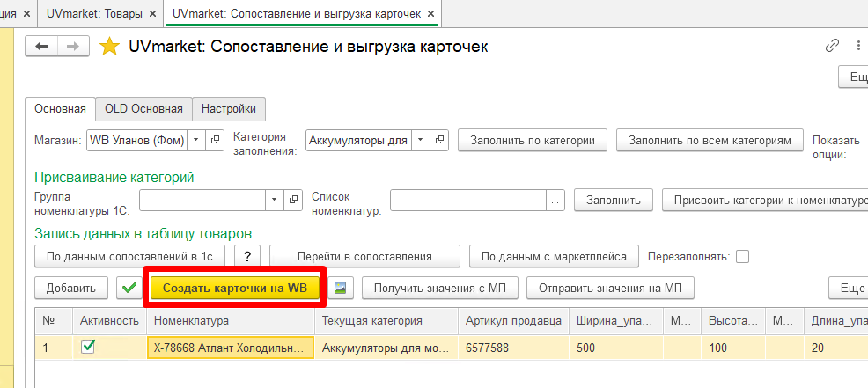The image size is (868, 388).
Task: Click into Список номенклатур input field
Action: (x=468, y=201)
